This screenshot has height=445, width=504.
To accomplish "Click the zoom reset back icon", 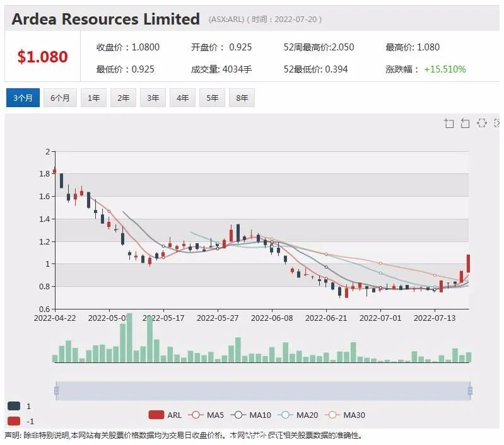I will (465, 123).
